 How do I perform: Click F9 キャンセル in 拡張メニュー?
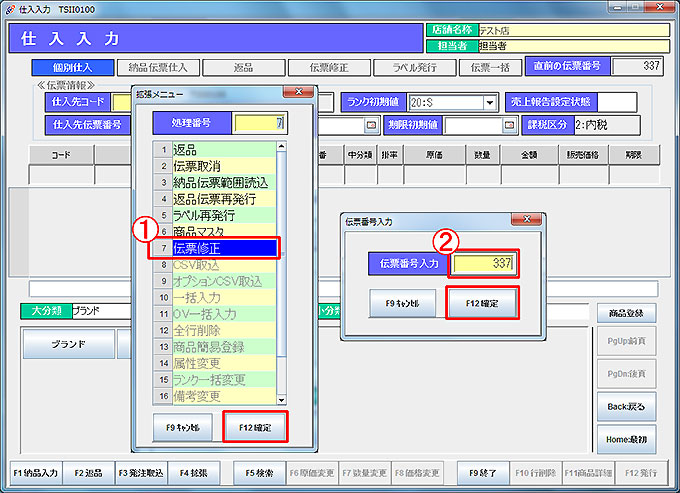(x=183, y=428)
